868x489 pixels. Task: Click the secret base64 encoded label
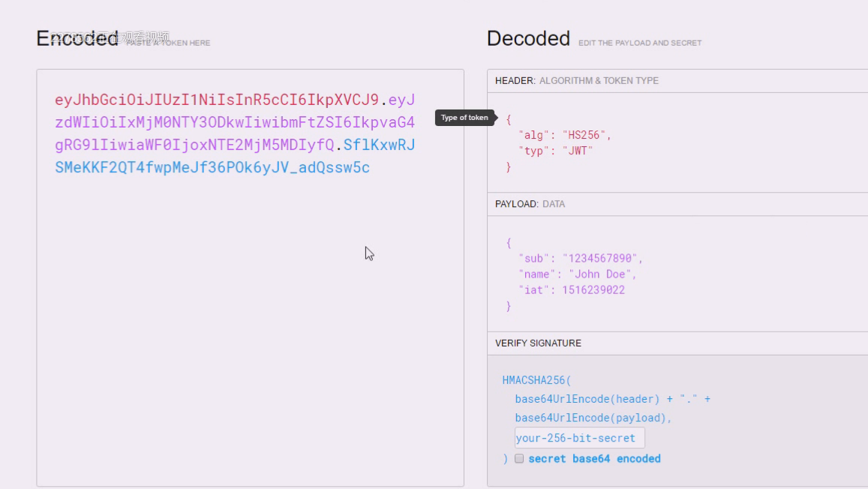tap(594, 458)
